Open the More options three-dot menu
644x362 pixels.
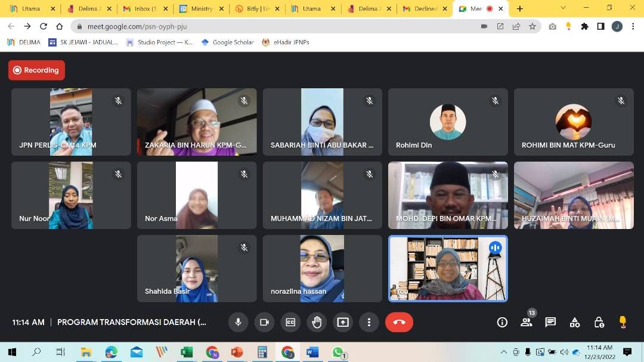[x=369, y=322]
